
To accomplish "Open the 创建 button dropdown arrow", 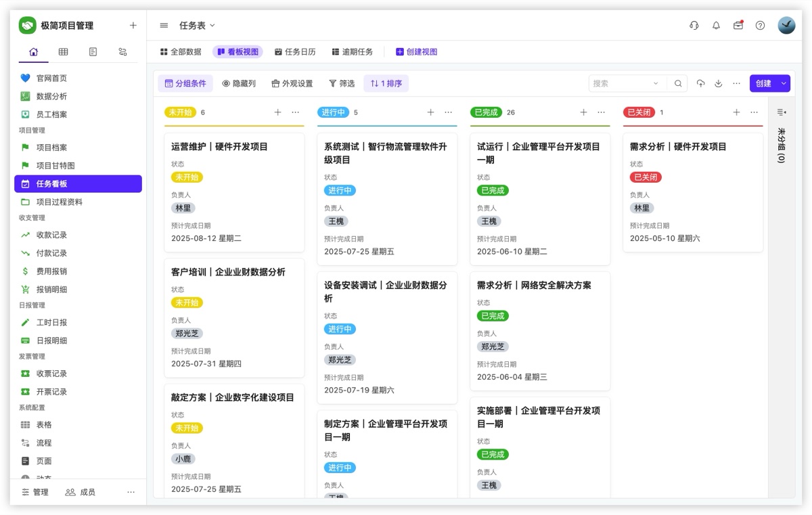I will (784, 83).
